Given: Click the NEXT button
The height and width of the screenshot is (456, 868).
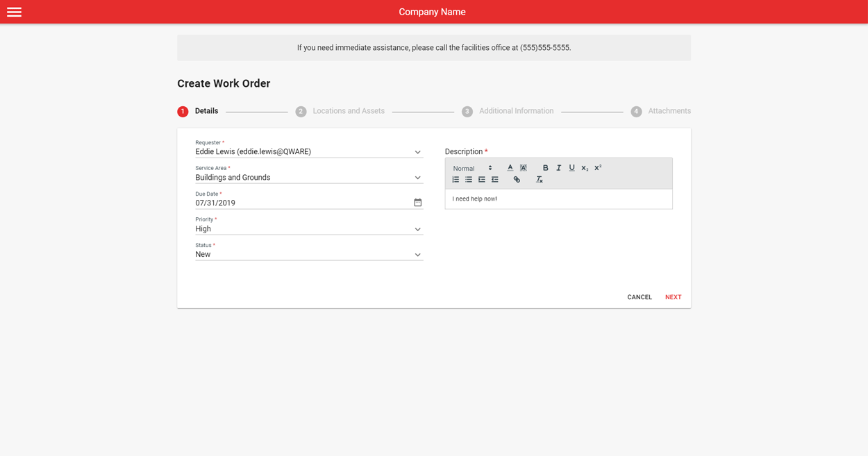Looking at the screenshot, I should click(x=673, y=296).
